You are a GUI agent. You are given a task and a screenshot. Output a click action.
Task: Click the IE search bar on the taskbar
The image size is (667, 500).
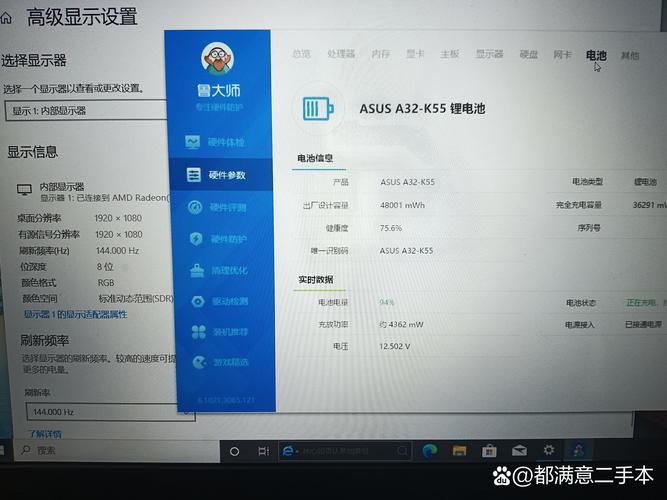[345, 451]
